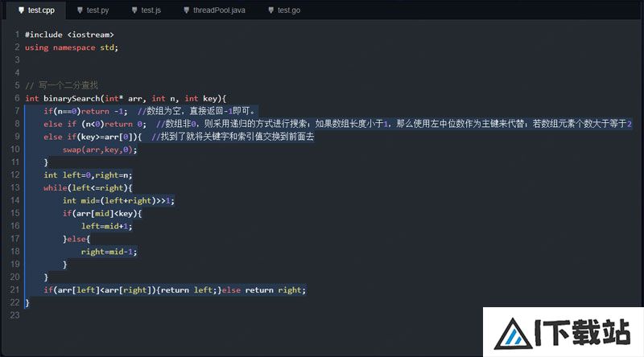This screenshot has height=357, width=644.
Task: Open the test.go tab
Action: (285, 10)
